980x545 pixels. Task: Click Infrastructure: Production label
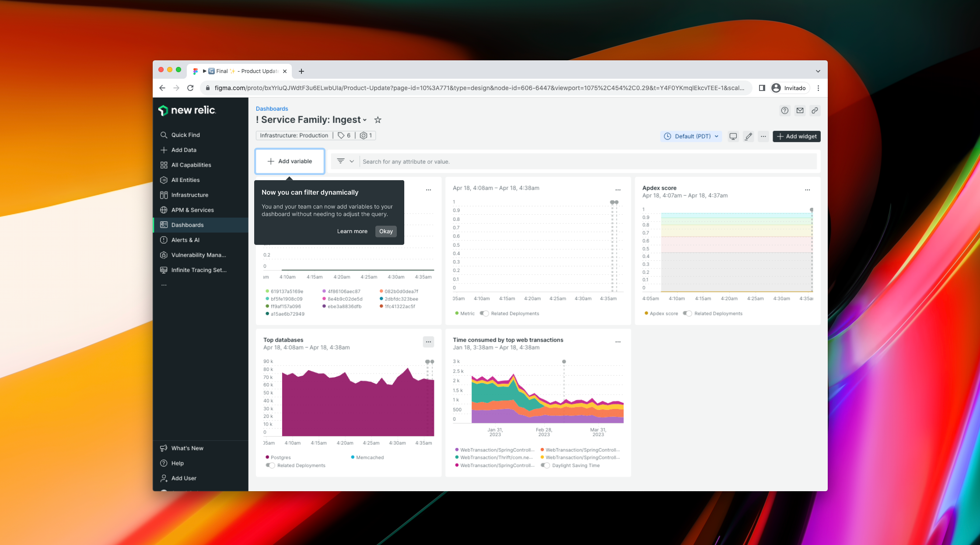tap(294, 136)
